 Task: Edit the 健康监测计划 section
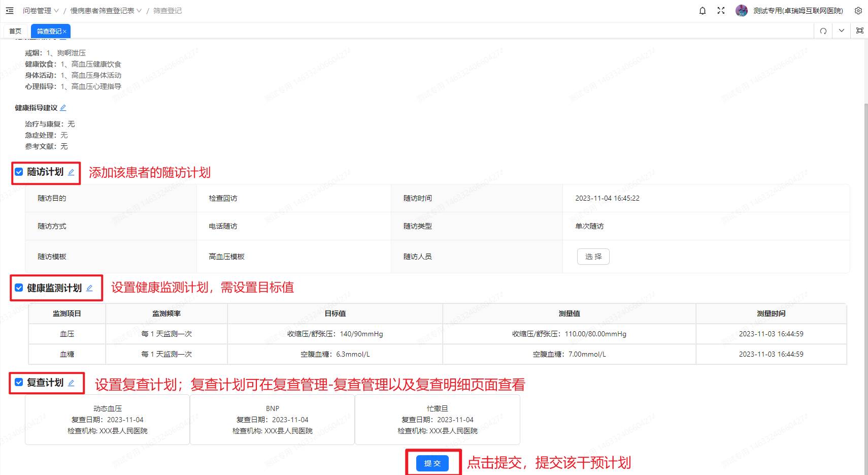[90, 288]
